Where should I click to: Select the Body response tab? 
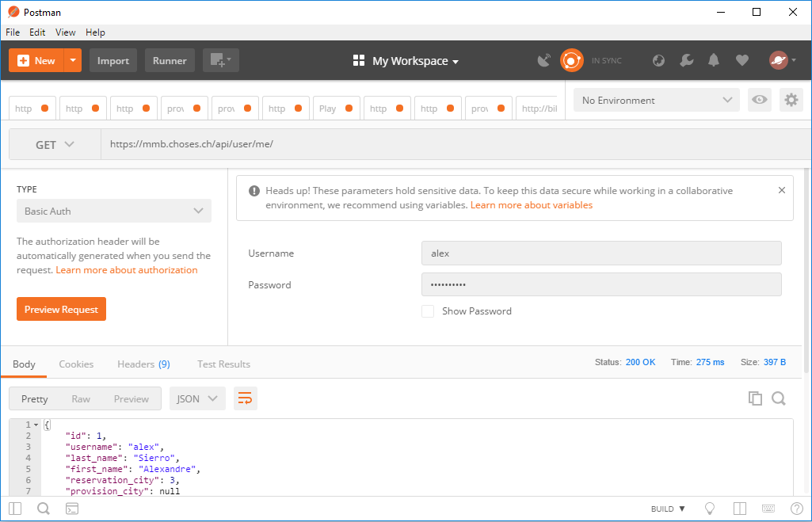pyautogui.click(x=24, y=364)
